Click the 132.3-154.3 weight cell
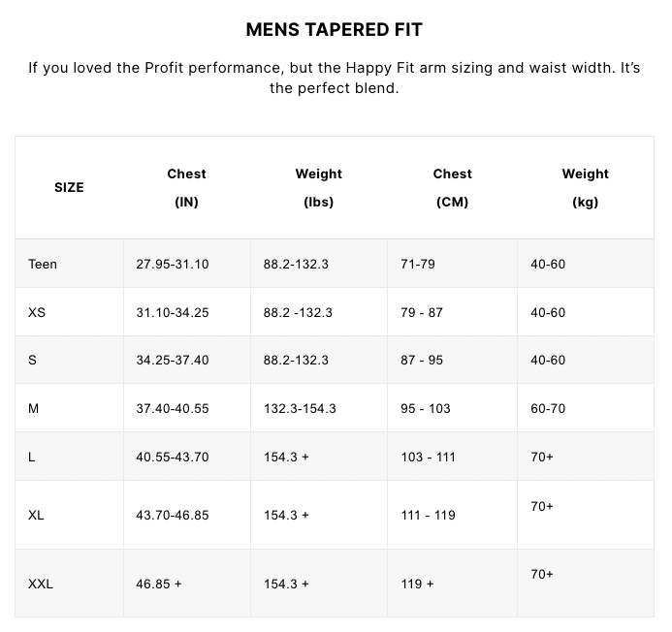672x632 pixels. [300, 408]
